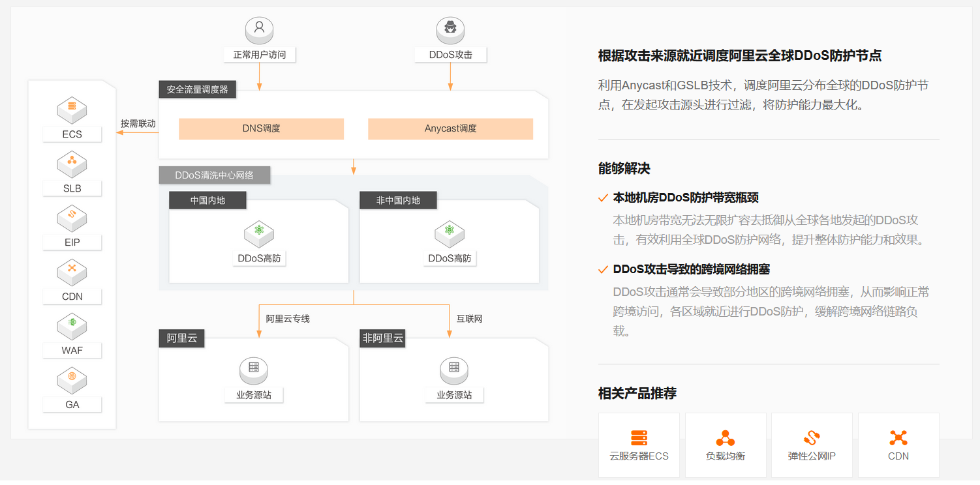This screenshot has width=980, height=485.
Task: Open the 弹性公网IP recommended product link
Action: pyautogui.click(x=812, y=445)
